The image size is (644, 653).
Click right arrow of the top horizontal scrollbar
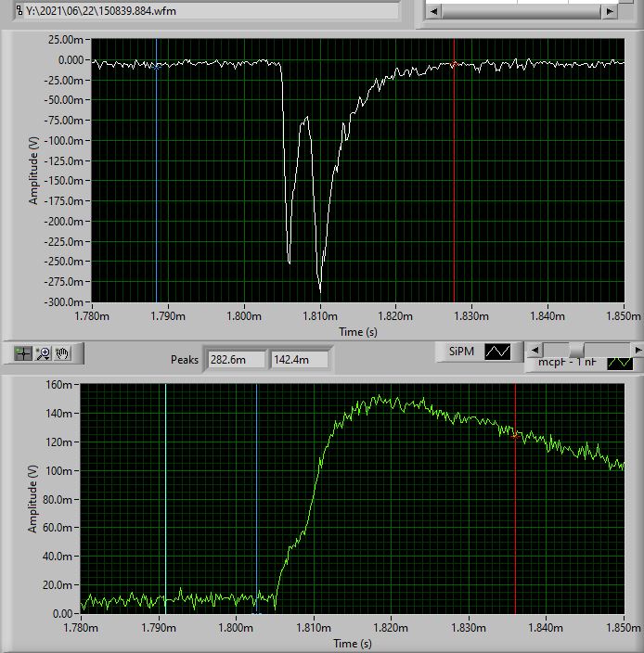610,11
